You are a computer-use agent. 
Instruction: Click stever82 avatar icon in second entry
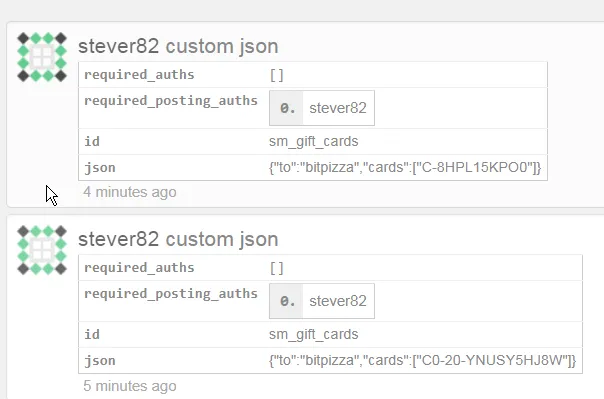click(42, 250)
